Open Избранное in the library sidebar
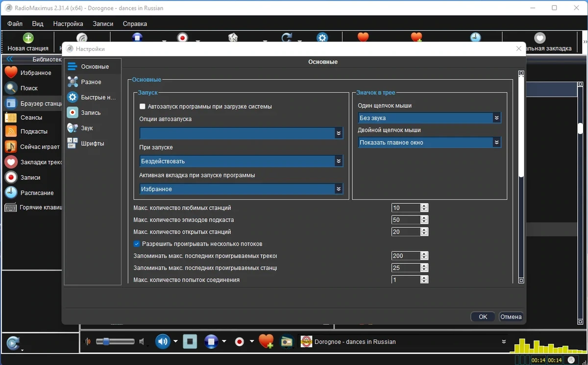Image resolution: width=588 pixels, height=365 pixels. pos(32,73)
